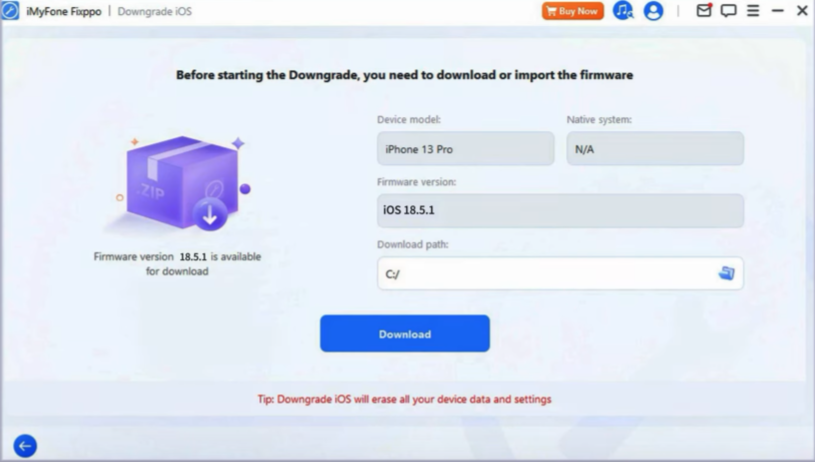The width and height of the screenshot is (815, 462).
Task: Click into the Download path input field
Action: [x=560, y=273]
